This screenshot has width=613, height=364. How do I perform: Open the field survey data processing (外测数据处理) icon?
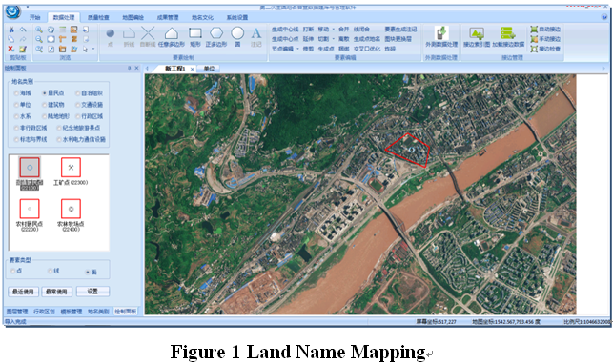[441, 32]
